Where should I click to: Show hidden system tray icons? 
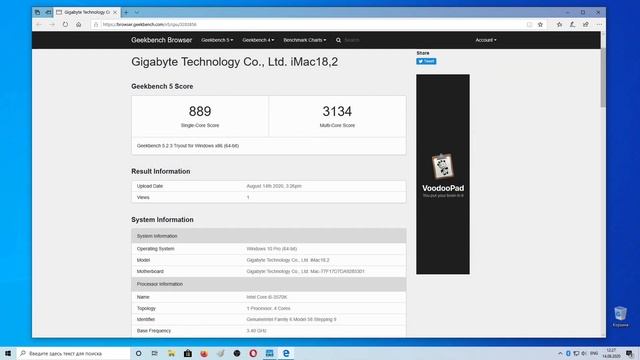click(560, 353)
